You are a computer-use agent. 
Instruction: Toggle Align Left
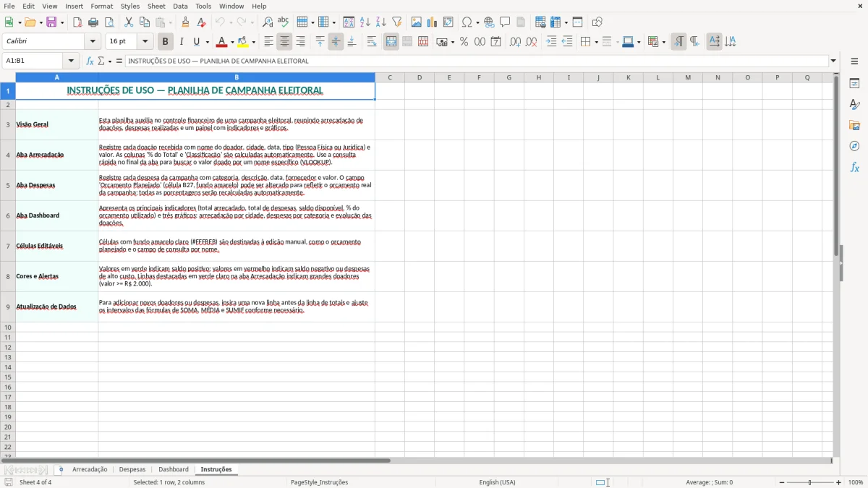[269, 42]
